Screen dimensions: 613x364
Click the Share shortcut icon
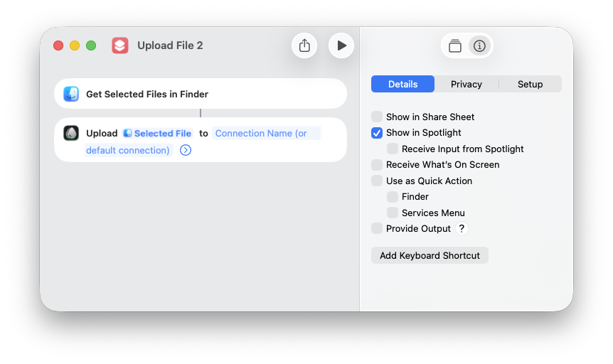pos(304,45)
